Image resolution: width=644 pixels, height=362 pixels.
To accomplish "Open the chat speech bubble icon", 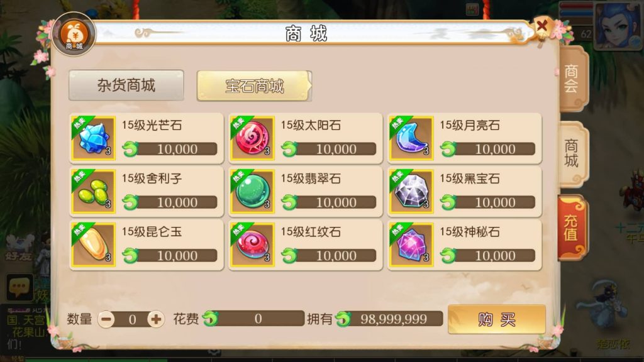I will (19, 287).
